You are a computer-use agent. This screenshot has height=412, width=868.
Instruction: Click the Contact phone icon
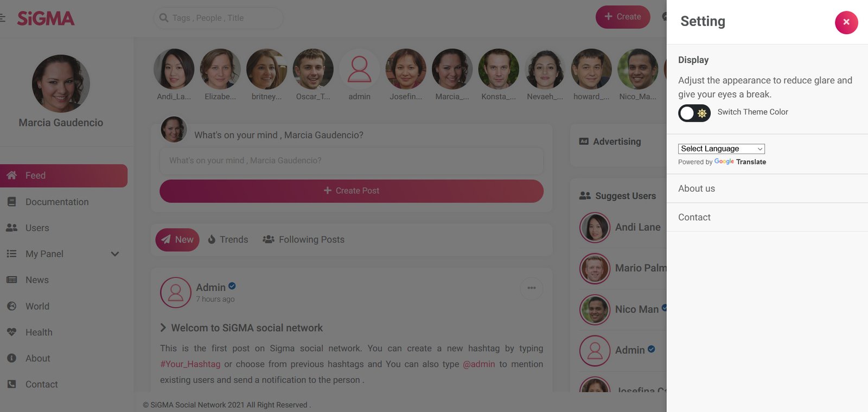11,384
